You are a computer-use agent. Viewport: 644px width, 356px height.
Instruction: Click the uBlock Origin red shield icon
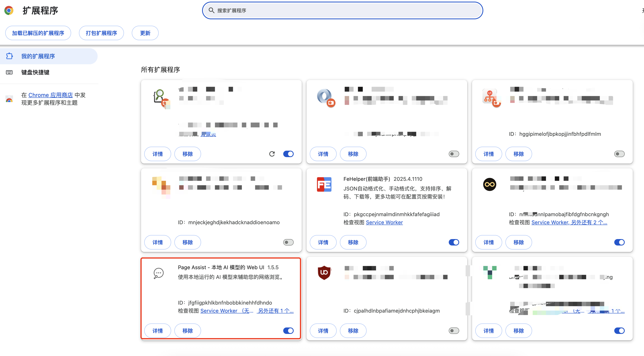(x=324, y=272)
